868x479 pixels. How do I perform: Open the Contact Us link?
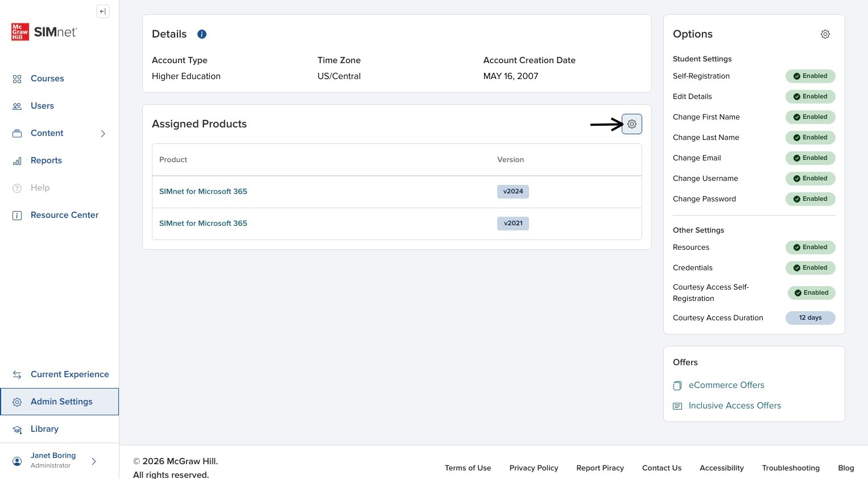pos(662,468)
